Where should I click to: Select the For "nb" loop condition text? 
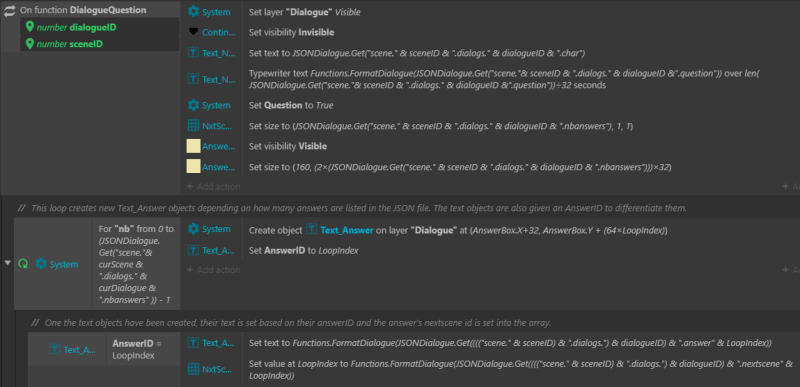click(136, 265)
